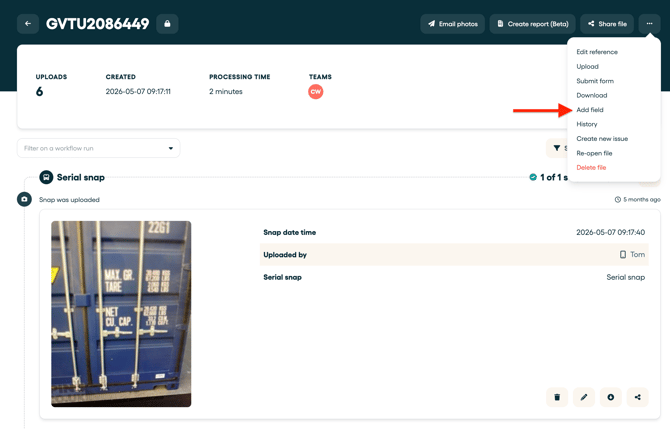This screenshot has width=670, height=429.
Task: Click the snap date time value 09:17:40
Action: click(x=611, y=232)
